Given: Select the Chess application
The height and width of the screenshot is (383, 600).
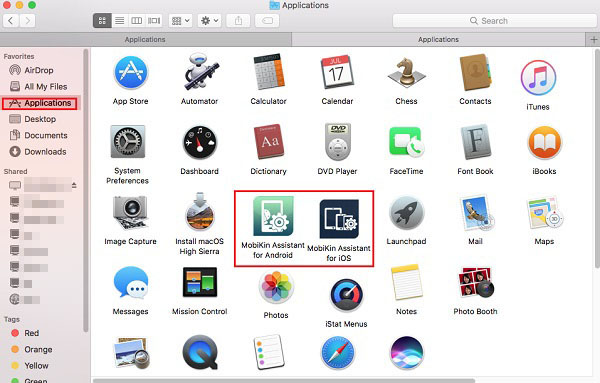Looking at the screenshot, I should (x=406, y=73).
